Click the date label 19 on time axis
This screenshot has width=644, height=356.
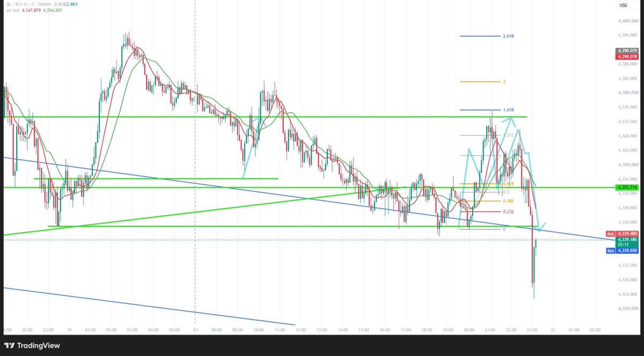click(70, 330)
